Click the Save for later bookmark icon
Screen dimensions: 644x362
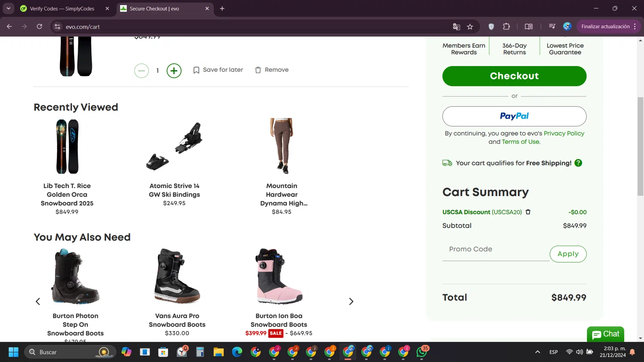(196, 70)
